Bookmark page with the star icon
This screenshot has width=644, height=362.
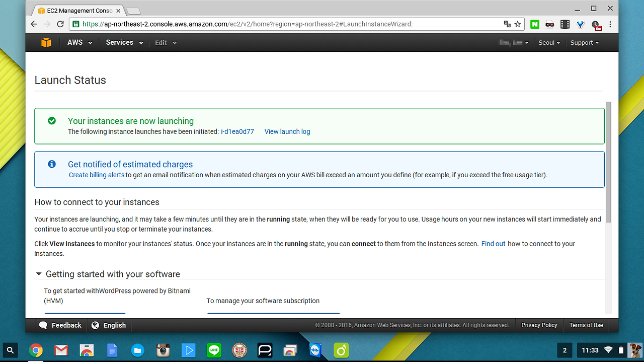point(517,24)
